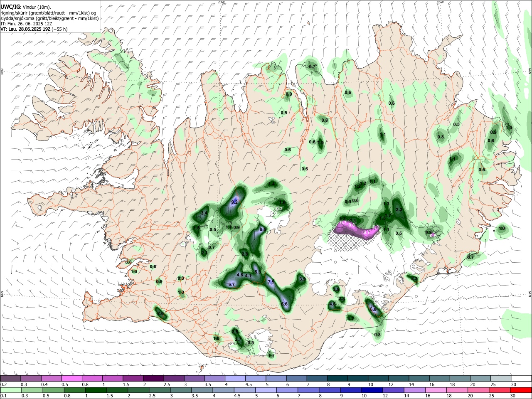The image size is (532, 399).
Task: Click the 9.2 precipitation value label
Action: coord(234,202)
